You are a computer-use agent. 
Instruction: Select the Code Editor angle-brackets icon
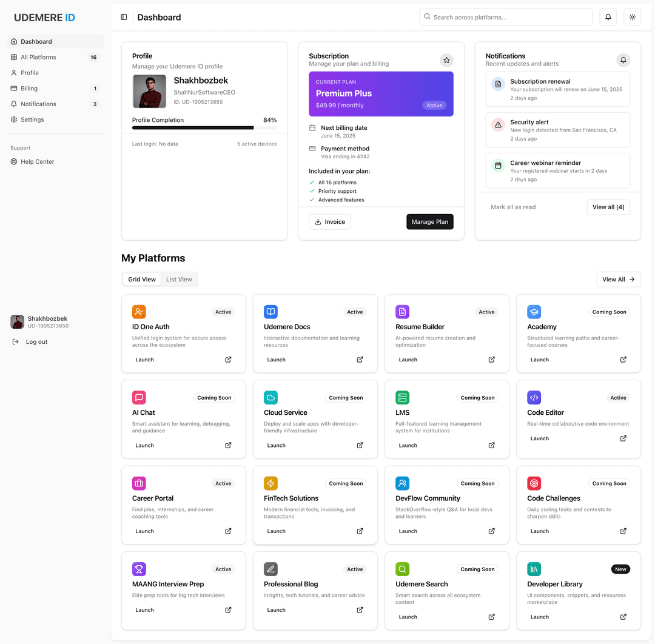[x=534, y=397]
